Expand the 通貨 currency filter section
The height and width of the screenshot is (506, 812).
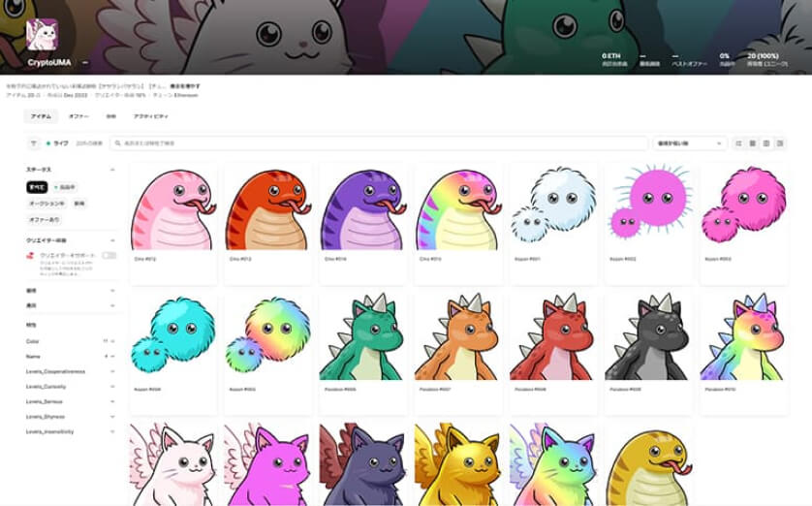point(71,305)
